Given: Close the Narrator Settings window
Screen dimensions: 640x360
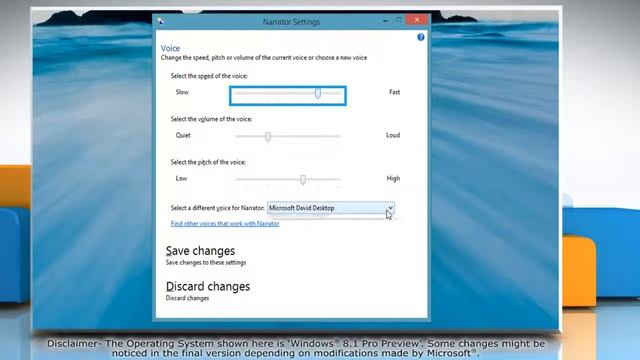Looking at the screenshot, I should click(417, 20).
